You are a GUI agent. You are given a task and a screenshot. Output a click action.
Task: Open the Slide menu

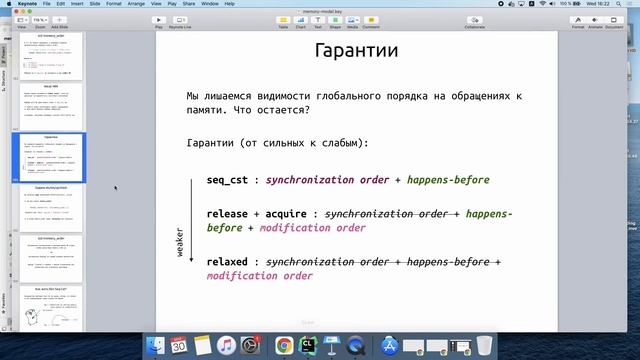coord(95,4)
